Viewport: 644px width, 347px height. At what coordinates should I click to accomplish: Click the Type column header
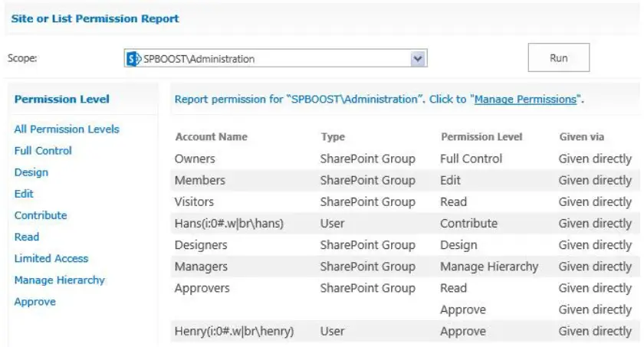(333, 137)
